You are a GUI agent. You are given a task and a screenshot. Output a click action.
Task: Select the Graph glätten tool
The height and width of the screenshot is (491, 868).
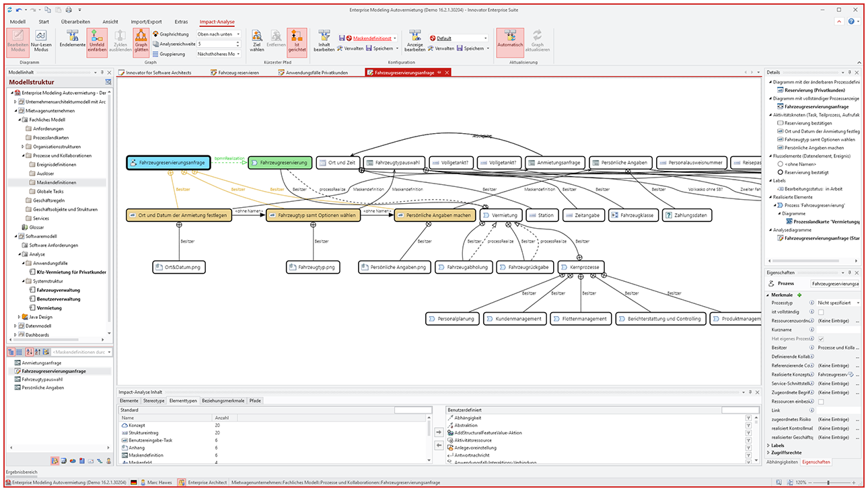coord(142,42)
